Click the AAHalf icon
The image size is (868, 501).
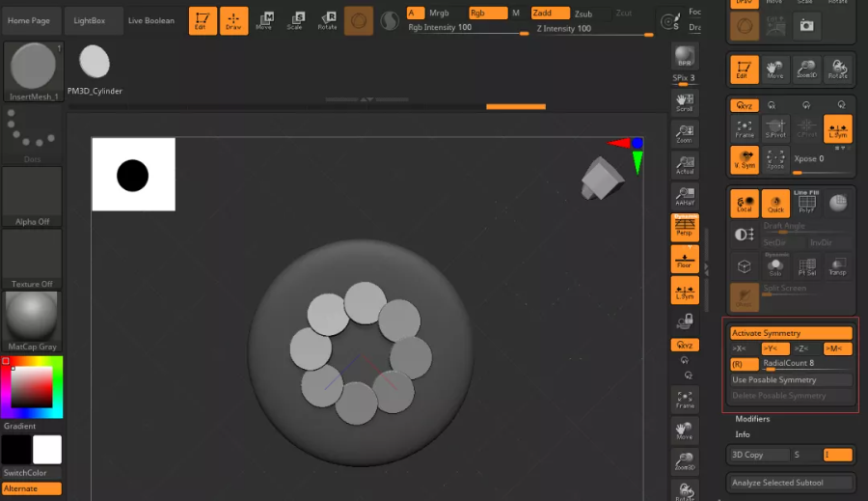pos(685,196)
